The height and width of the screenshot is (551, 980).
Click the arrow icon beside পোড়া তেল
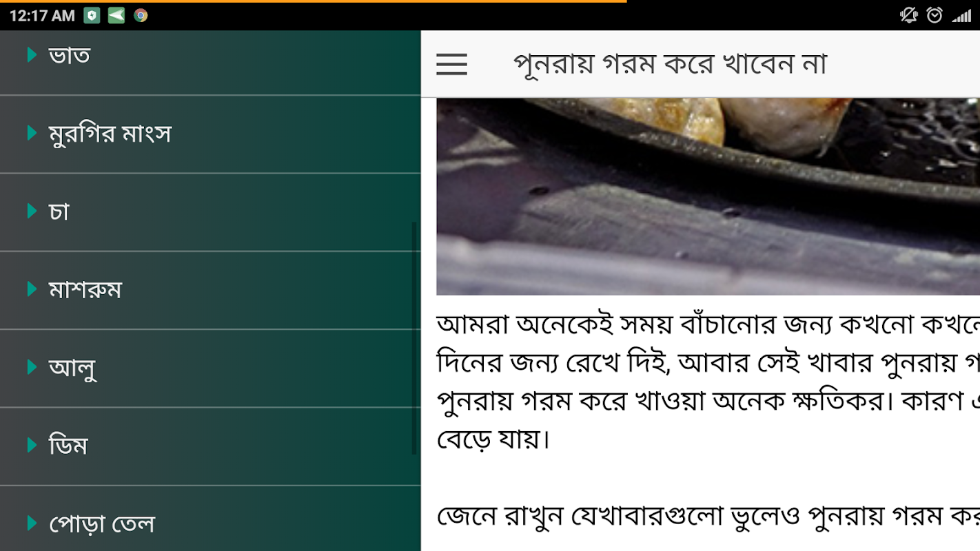[x=32, y=523]
